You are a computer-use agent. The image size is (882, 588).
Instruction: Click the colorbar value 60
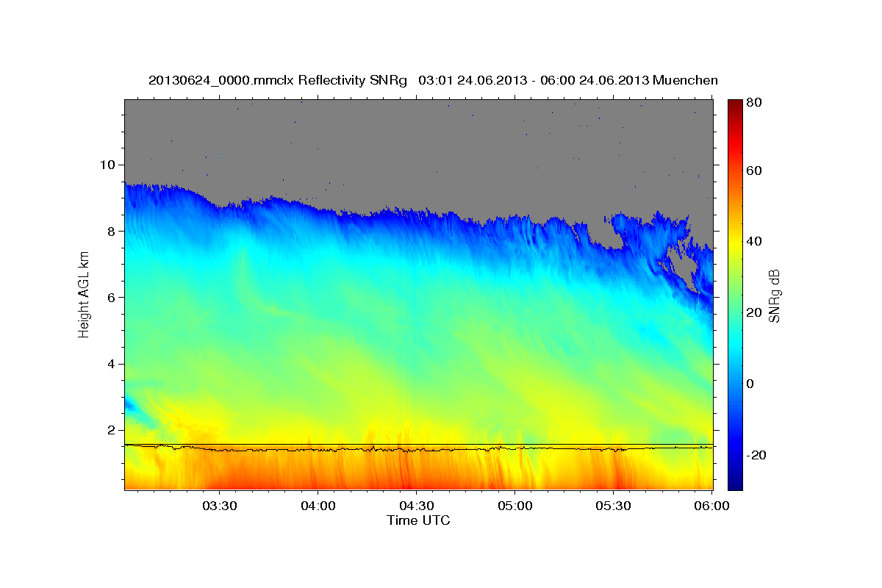(x=756, y=171)
